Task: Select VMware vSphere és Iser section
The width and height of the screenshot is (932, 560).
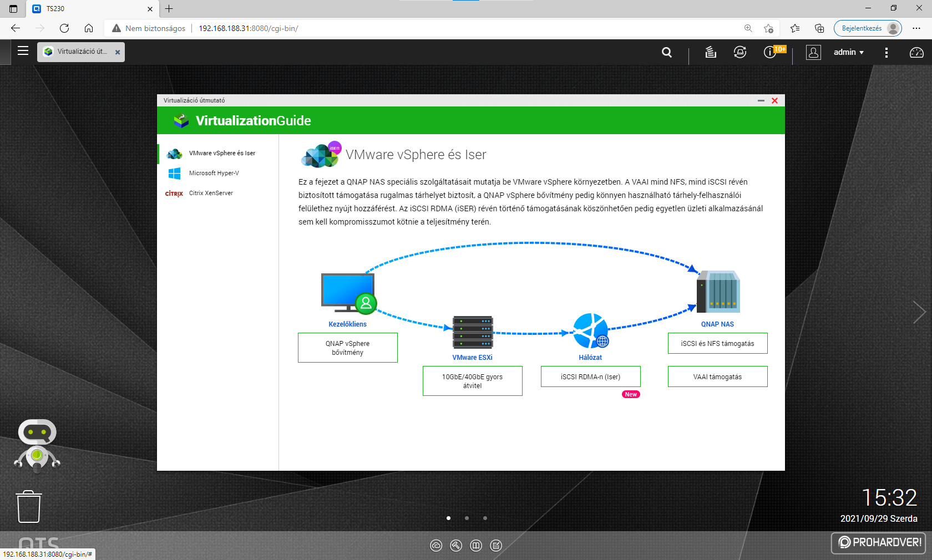Action: coord(218,153)
